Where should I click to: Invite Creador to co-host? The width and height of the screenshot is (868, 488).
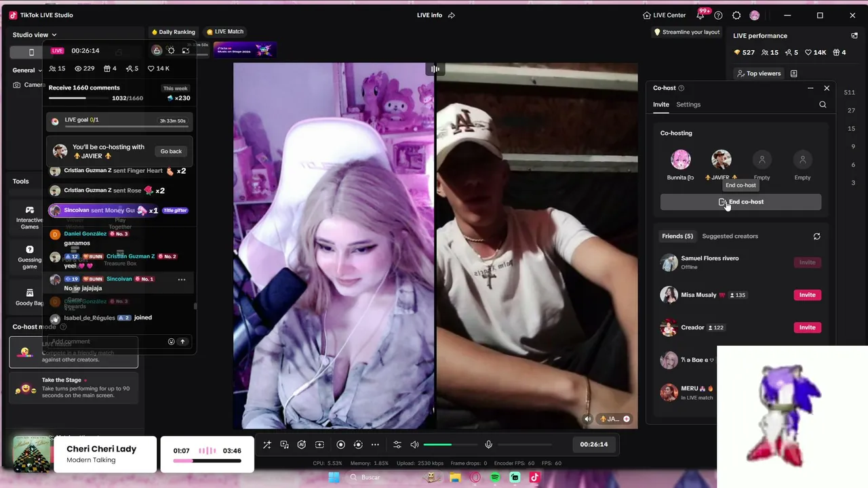click(807, 327)
